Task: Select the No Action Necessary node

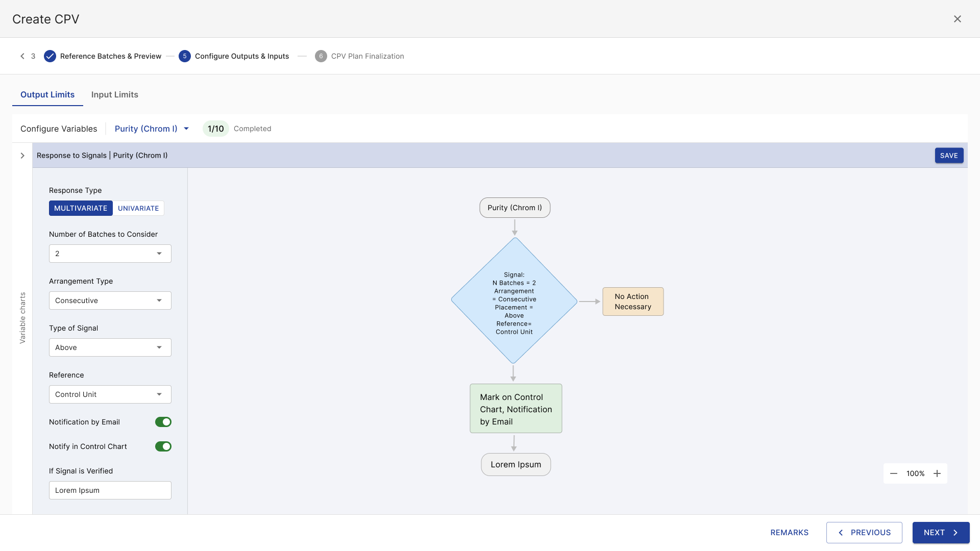Action: pyautogui.click(x=633, y=302)
